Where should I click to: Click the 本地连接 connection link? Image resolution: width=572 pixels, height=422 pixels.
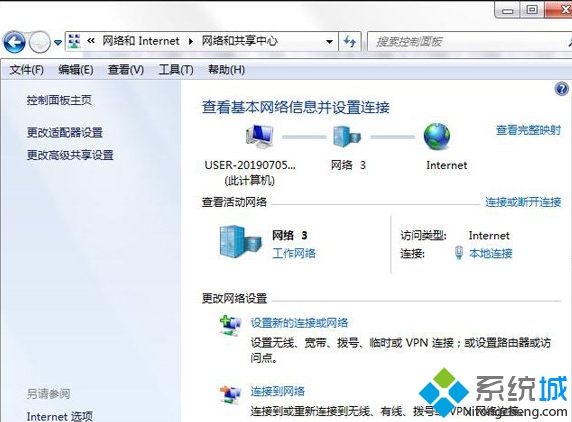(491, 253)
